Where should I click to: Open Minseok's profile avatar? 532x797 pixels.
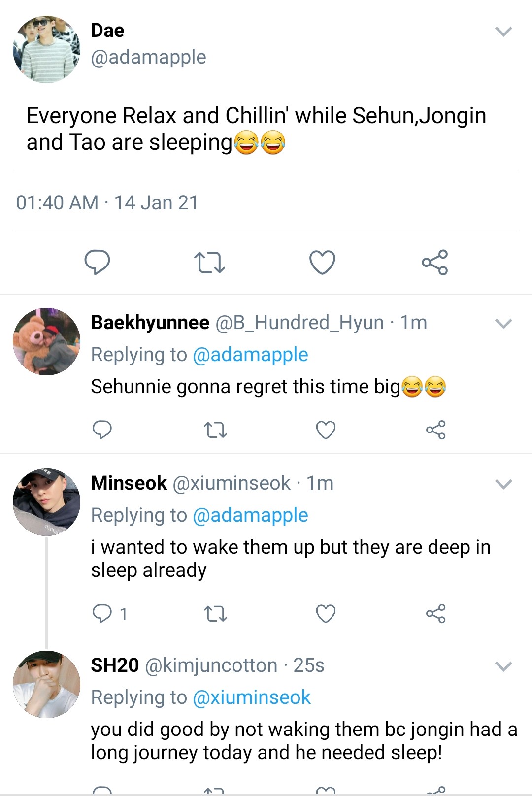pos(46,502)
